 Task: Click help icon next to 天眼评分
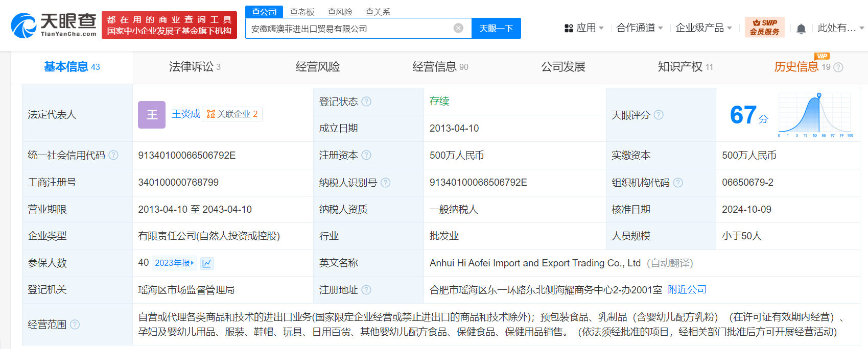click(x=659, y=115)
